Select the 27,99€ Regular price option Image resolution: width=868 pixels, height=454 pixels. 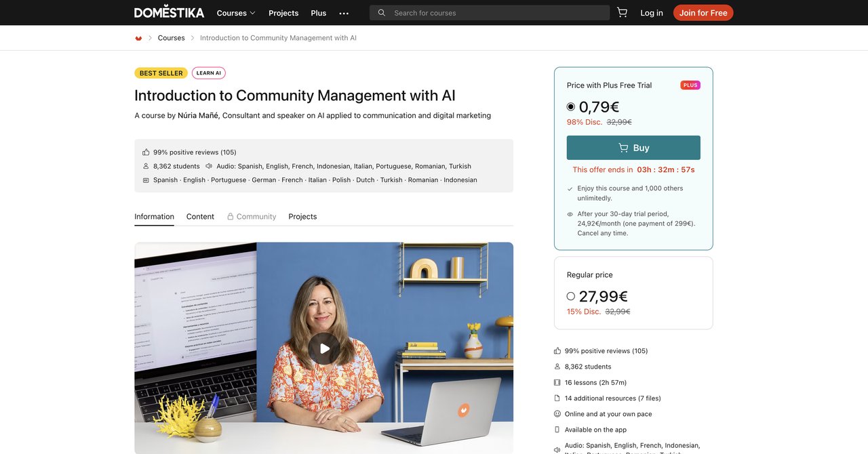point(570,296)
